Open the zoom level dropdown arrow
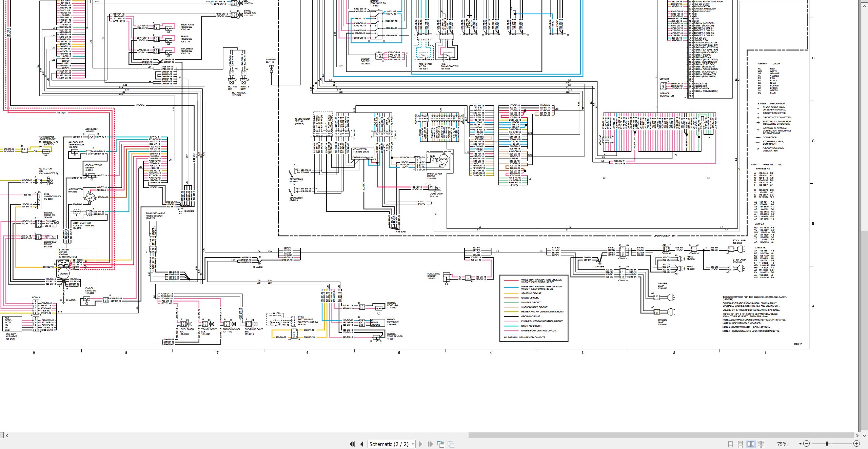The height and width of the screenshot is (449, 868). click(x=800, y=444)
